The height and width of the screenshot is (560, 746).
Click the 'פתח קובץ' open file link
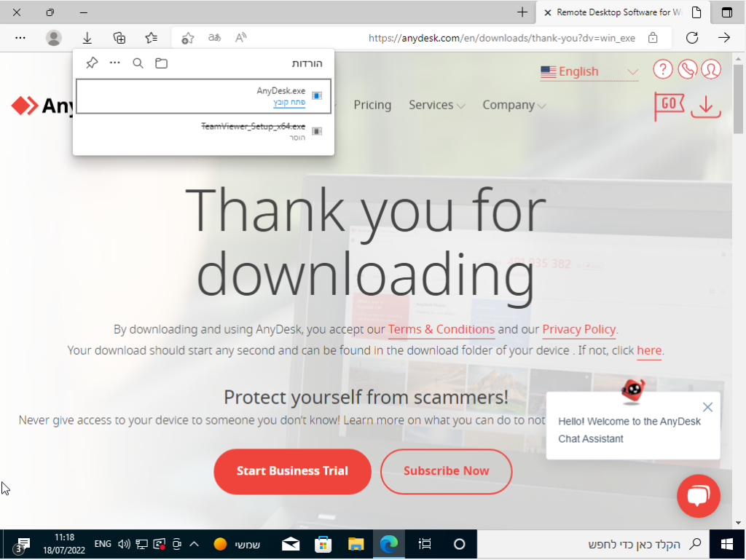coord(289,102)
